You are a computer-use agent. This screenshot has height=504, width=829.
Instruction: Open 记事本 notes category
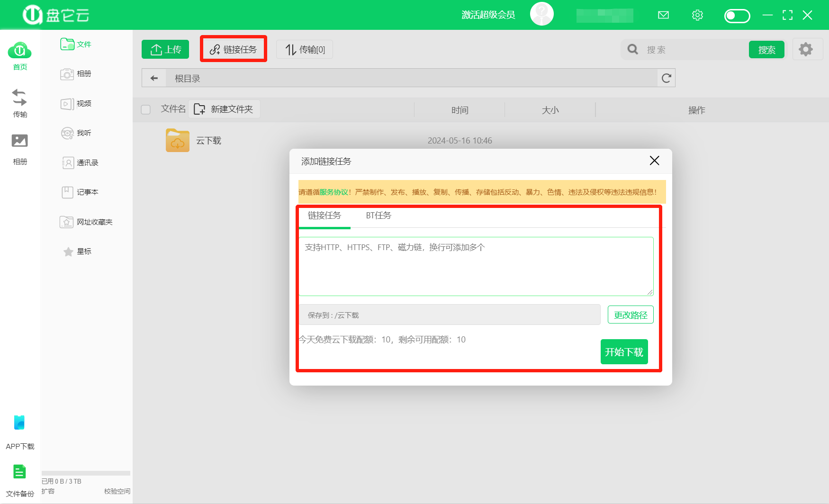point(80,192)
